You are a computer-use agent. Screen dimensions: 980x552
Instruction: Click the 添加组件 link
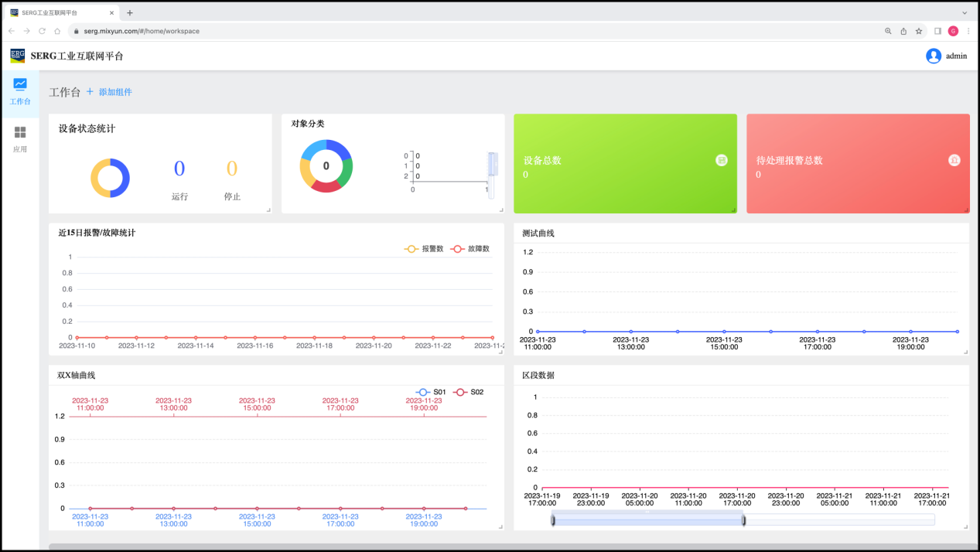click(x=115, y=92)
